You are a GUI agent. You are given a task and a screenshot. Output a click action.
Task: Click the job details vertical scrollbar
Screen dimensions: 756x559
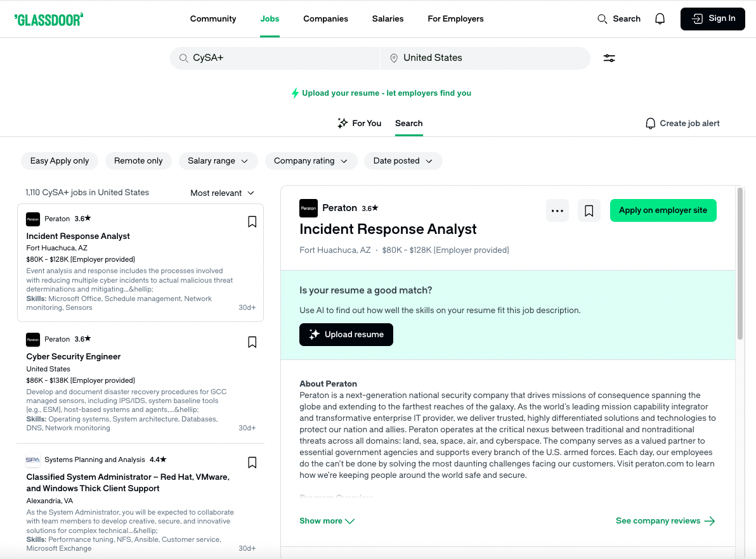pyautogui.click(x=740, y=266)
